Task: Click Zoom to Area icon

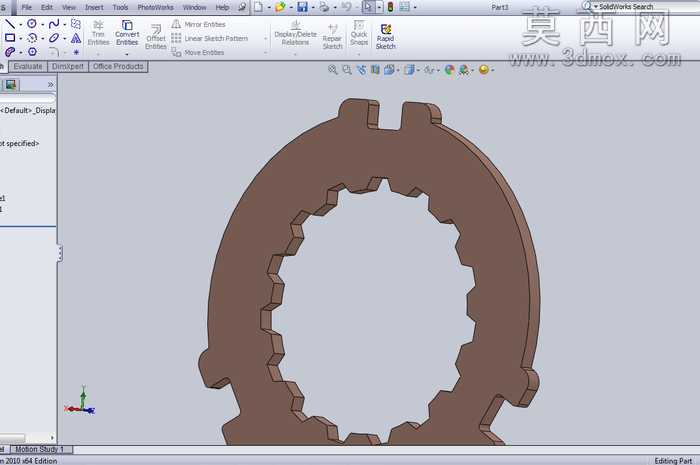Action: click(x=347, y=70)
